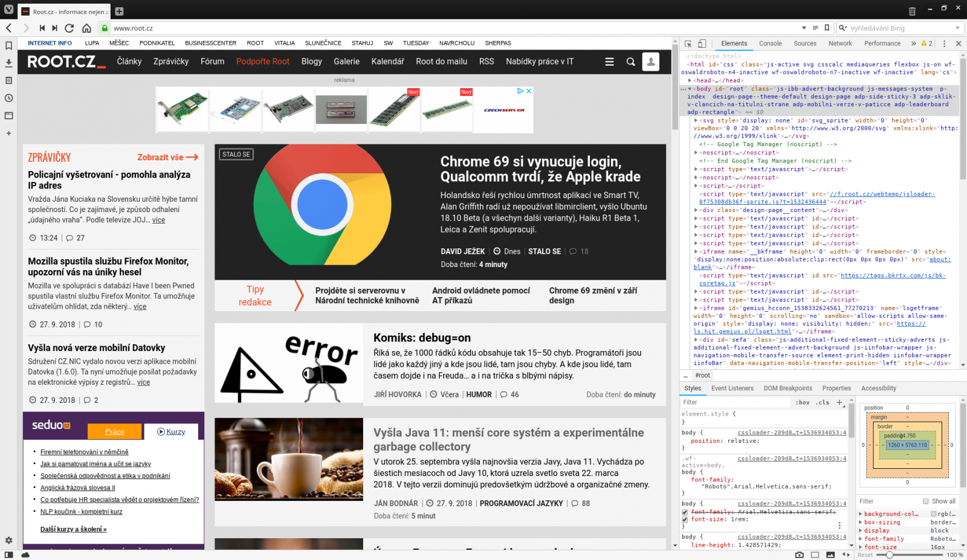967x560 pixels.
Task: Toggle the side panel visibility in the status bar
Action: point(8,555)
